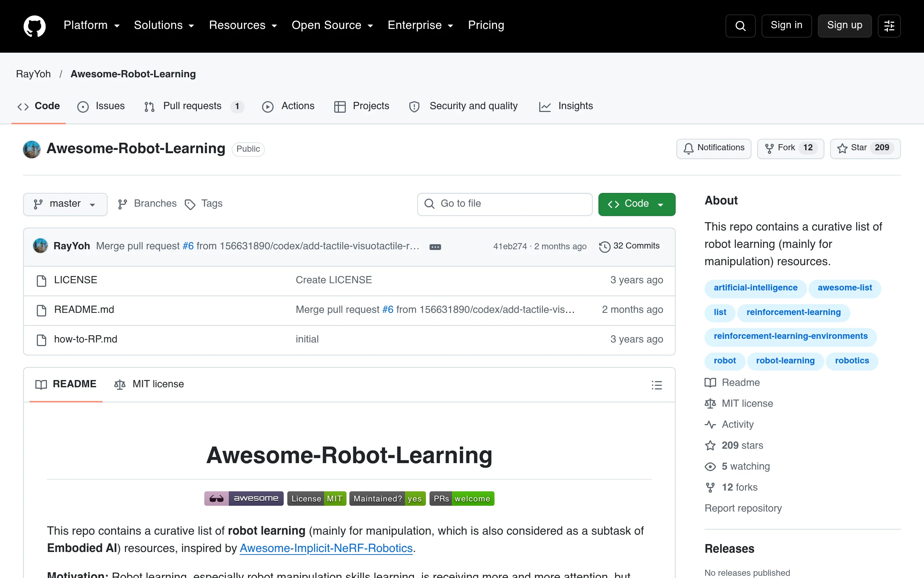924x578 pixels.
Task: Fork the repository with Fork button
Action: 790,148
